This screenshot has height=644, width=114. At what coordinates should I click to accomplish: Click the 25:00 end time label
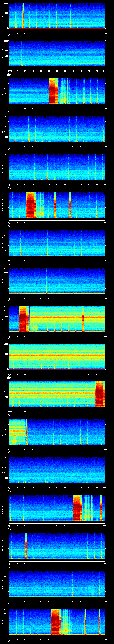click(105, 109)
